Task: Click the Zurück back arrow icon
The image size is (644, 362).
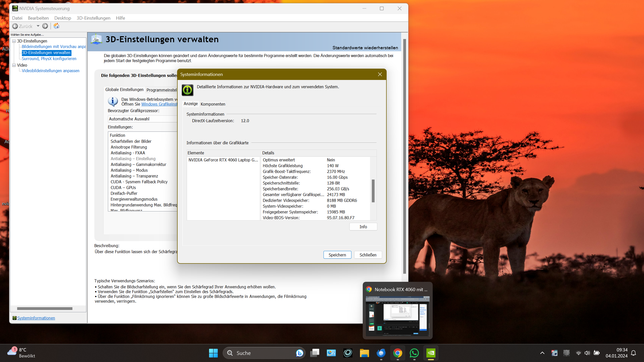Action: (15, 26)
